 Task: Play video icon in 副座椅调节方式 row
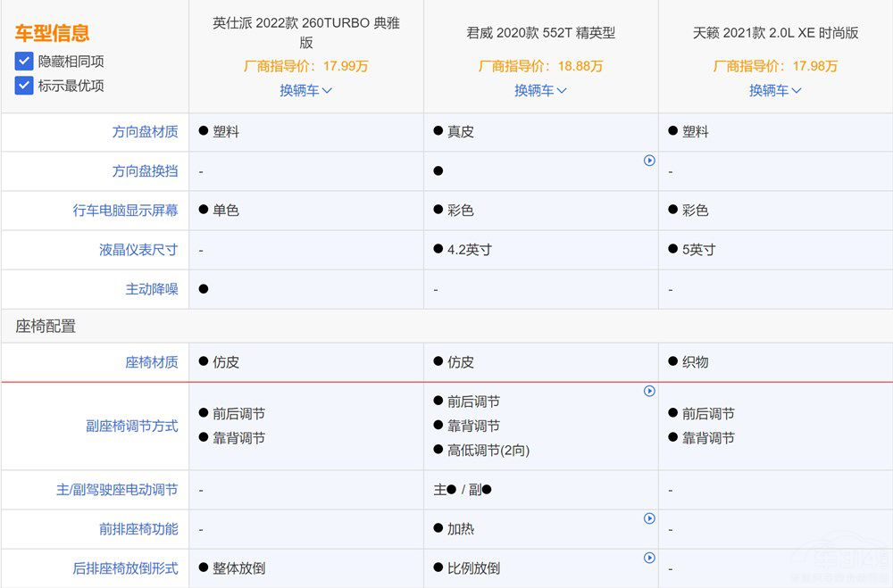coord(649,391)
